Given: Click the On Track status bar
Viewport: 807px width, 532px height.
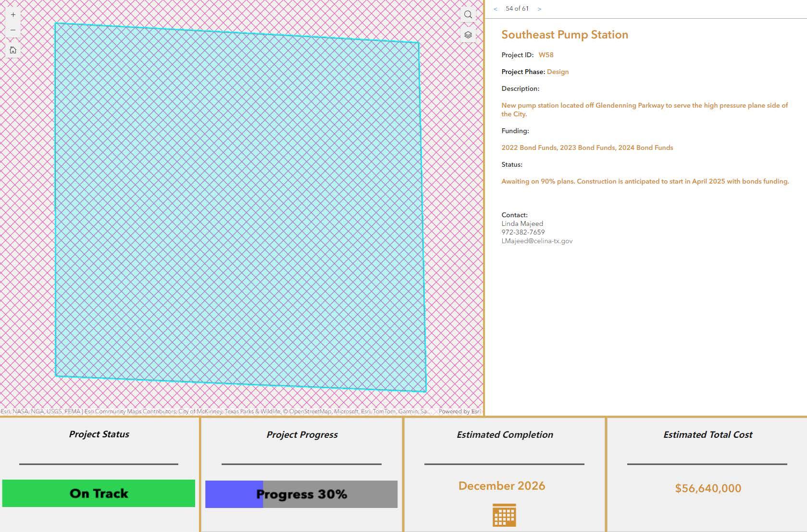Looking at the screenshot, I should pos(99,493).
